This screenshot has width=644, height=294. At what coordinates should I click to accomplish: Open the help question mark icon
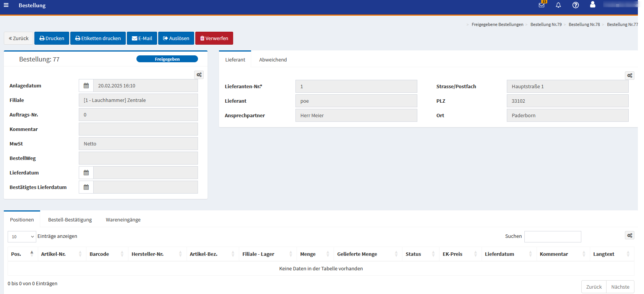point(576,5)
